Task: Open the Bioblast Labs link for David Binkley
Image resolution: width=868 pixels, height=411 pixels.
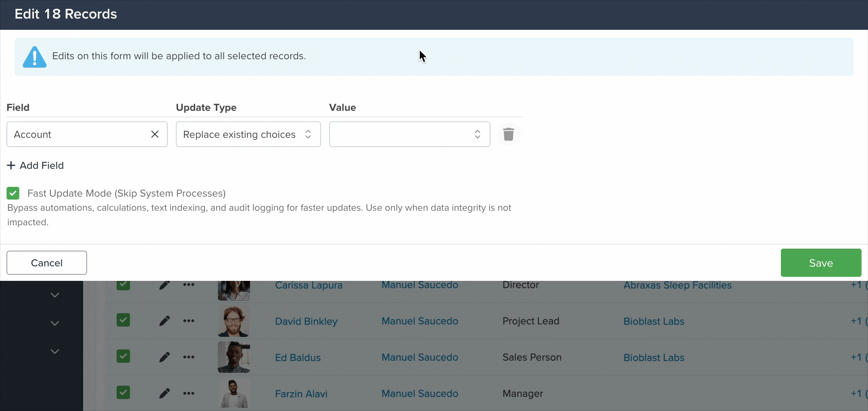Action: coord(654,321)
